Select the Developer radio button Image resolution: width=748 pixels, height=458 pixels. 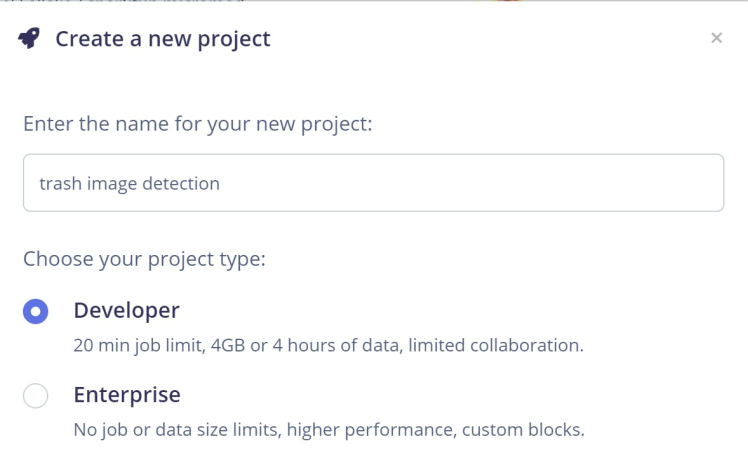[36, 311]
